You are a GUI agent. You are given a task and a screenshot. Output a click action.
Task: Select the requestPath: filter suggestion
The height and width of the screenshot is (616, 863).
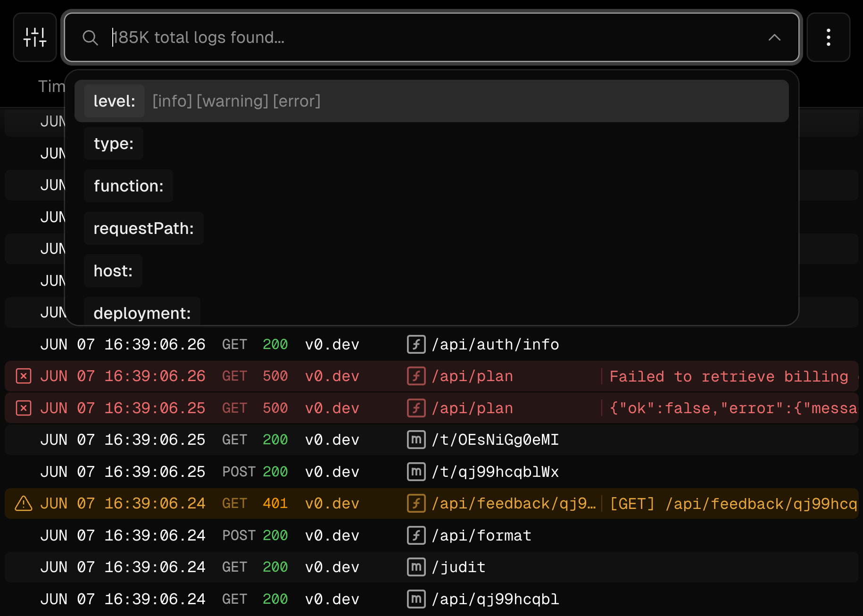(143, 228)
